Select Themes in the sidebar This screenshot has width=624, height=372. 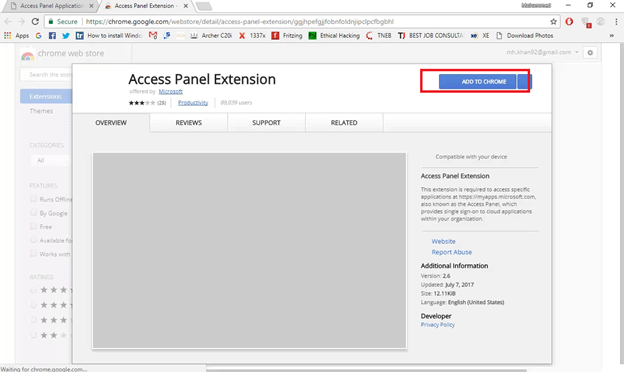[41, 111]
